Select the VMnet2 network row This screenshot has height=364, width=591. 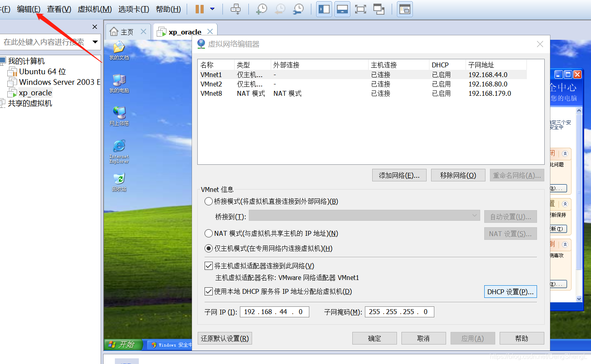(x=362, y=84)
